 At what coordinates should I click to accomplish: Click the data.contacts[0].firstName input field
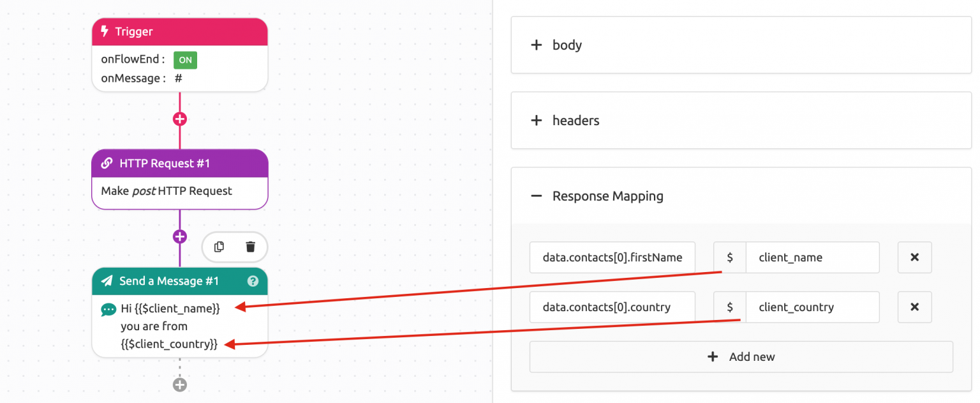612,257
